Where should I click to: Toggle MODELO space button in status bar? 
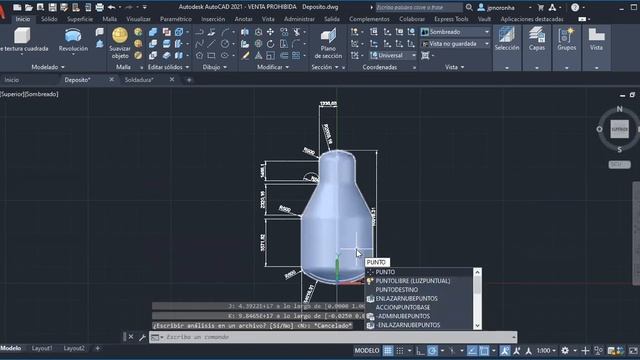[x=367, y=351]
